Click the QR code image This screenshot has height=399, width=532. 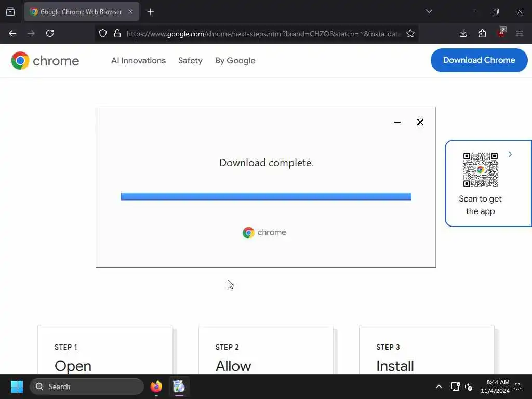[481, 170]
